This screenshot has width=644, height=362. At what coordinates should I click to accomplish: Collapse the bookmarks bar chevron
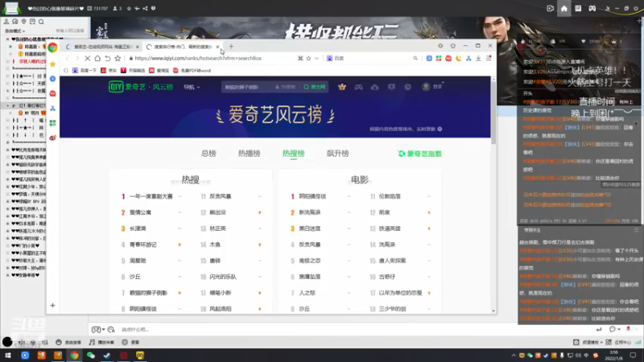click(x=66, y=71)
